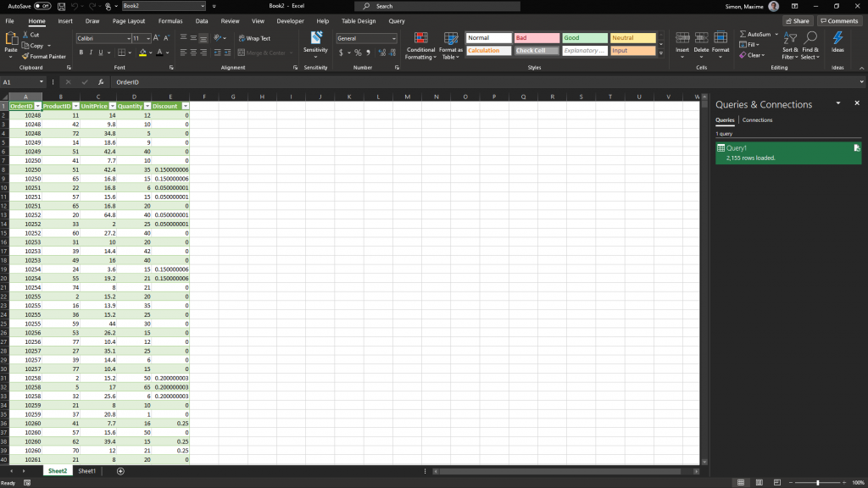The height and width of the screenshot is (488, 868).
Task: Apply cell borders icon
Action: [x=122, y=53]
